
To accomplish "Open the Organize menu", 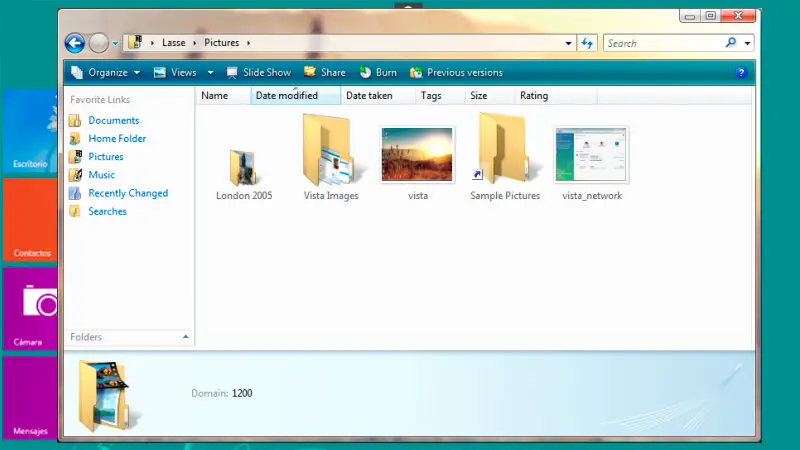I will (105, 72).
